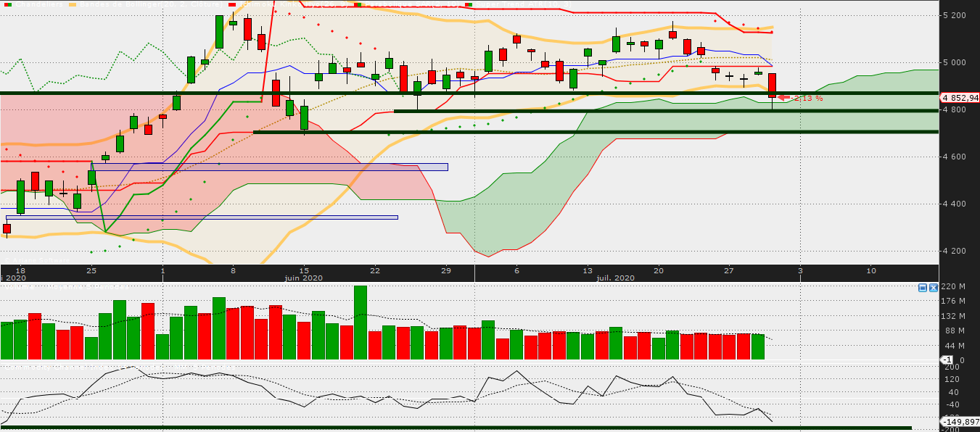This screenshot has width=980, height=432.
Task: Maximize the volume indicator panel
Action: (923, 288)
